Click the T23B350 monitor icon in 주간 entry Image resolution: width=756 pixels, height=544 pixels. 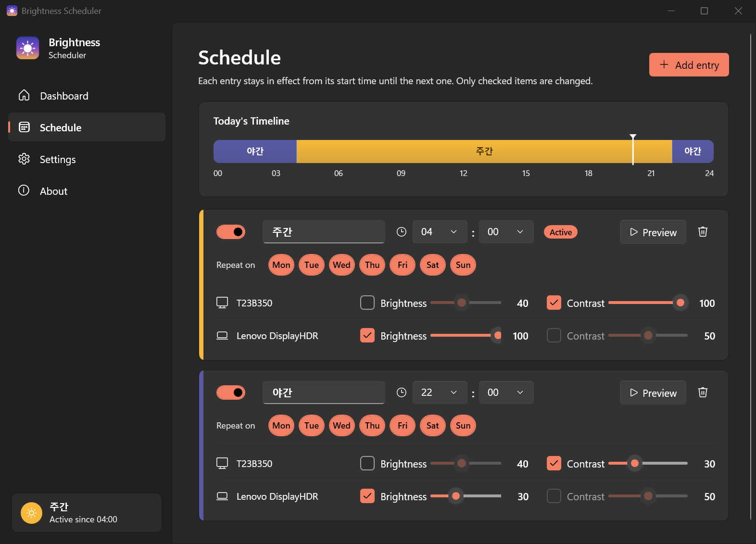[x=222, y=303]
